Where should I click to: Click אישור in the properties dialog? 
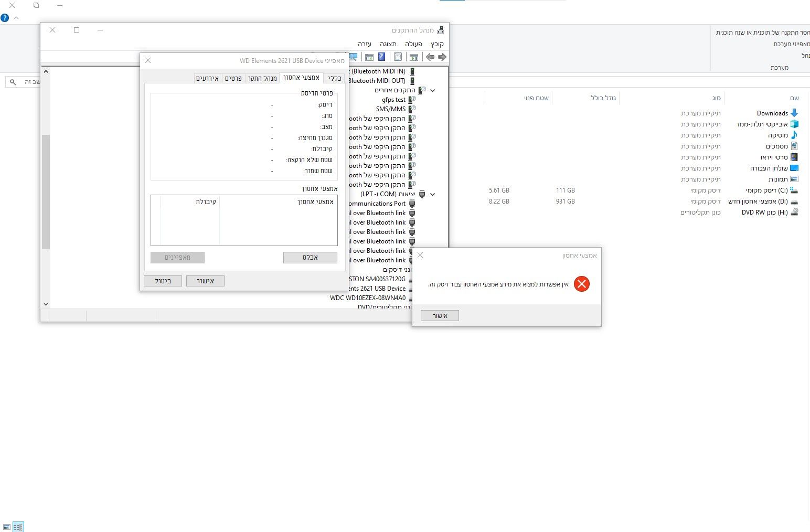[x=205, y=281]
